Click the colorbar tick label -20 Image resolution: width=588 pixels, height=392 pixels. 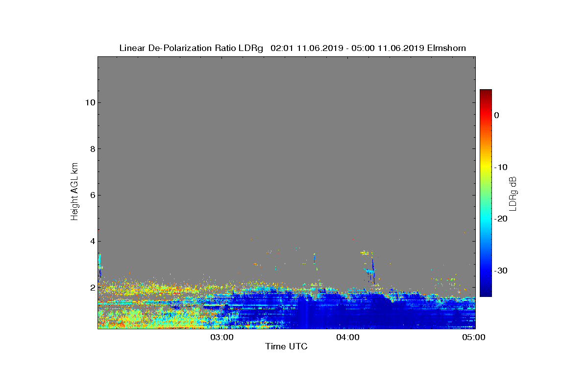tap(501, 219)
